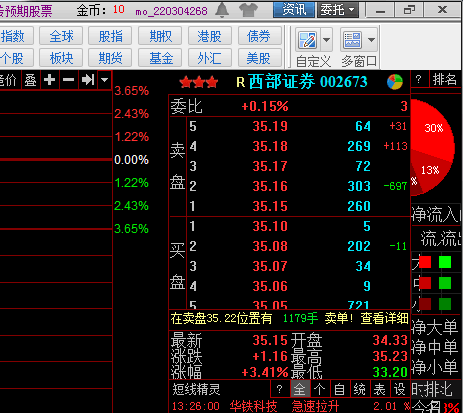Toggle the 自 filter in 短线精灵
The width and height of the screenshot is (463, 413).
click(x=339, y=389)
